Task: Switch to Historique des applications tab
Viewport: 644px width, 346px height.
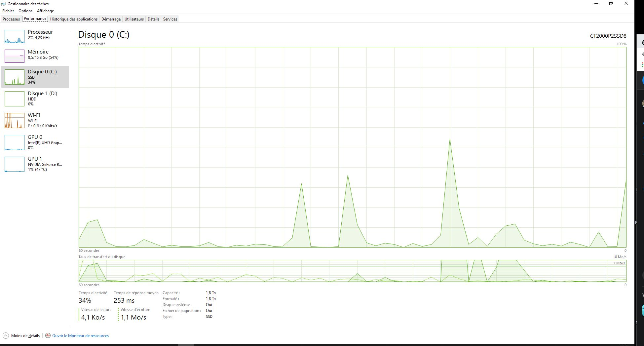Action: coord(74,19)
